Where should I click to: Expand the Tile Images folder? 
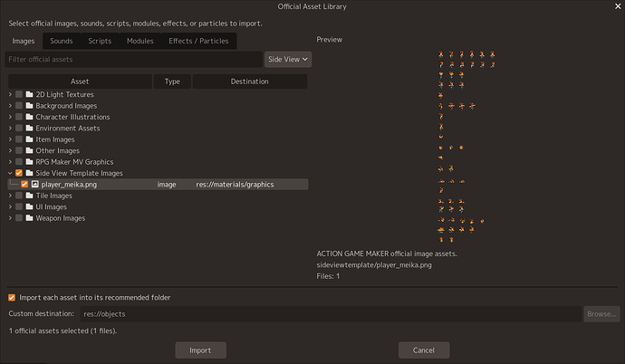[x=10, y=196]
